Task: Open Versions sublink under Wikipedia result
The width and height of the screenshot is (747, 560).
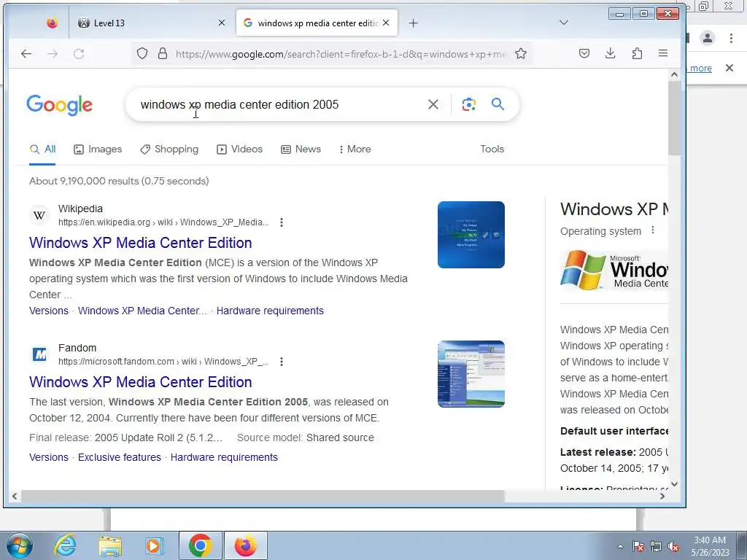Action: [x=49, y=311]
